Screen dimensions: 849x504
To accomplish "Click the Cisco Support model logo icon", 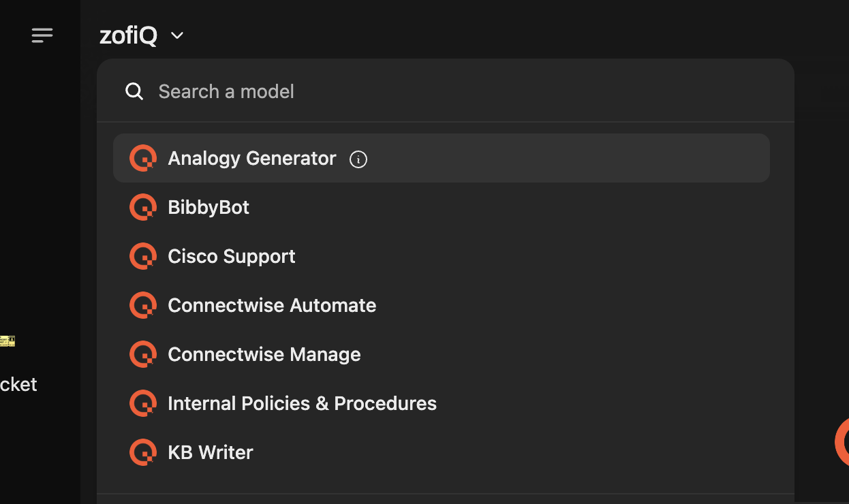I will (x=143, y=256).
